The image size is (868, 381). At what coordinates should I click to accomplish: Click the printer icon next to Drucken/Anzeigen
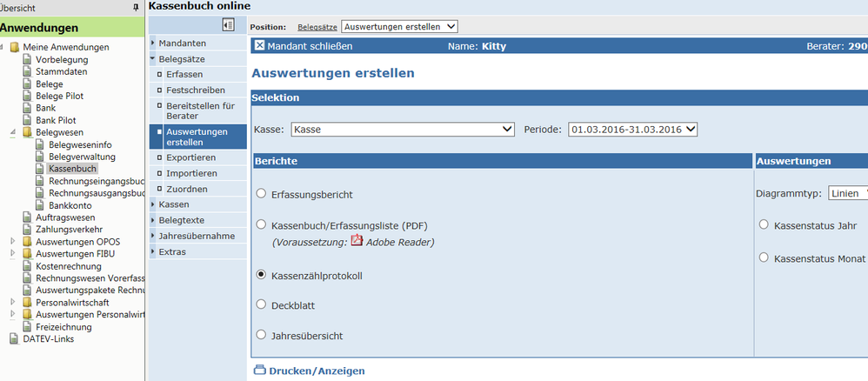260,371
